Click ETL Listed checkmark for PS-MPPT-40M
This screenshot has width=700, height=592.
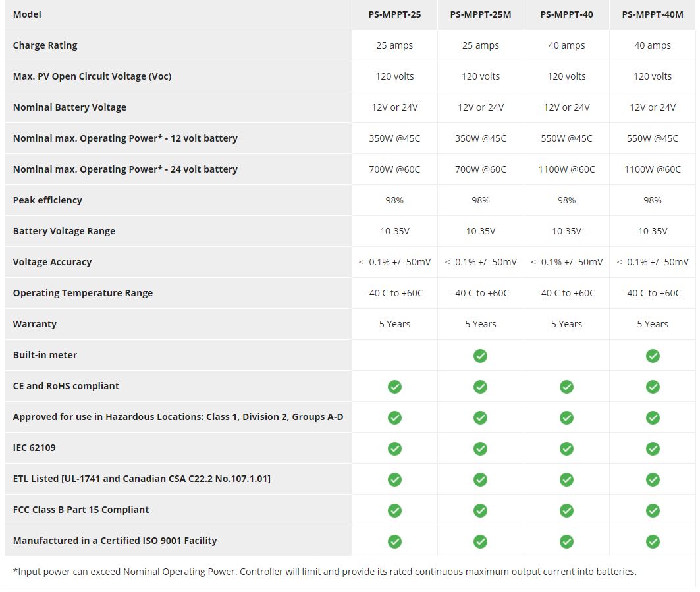tap(653, 479)
